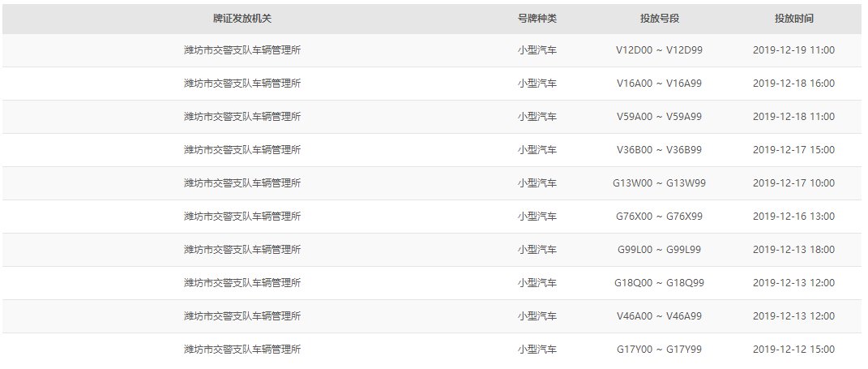Select the G13W00 ~ G13W99 number range
Viewport: 868px width, 369px height.
(x=659, y=183)
